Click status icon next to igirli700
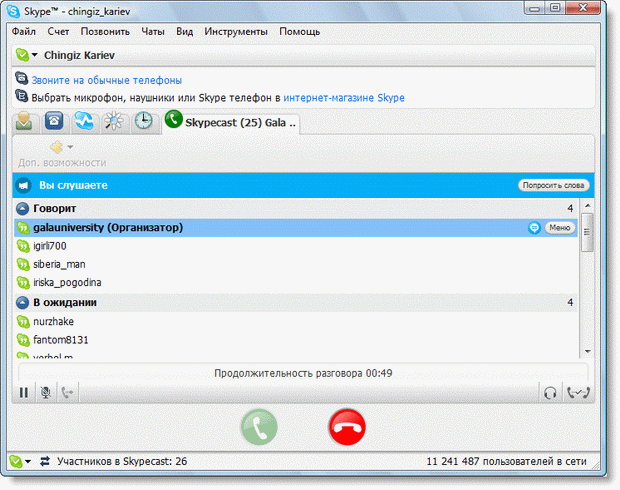620x490 pixels. (23, 246)
